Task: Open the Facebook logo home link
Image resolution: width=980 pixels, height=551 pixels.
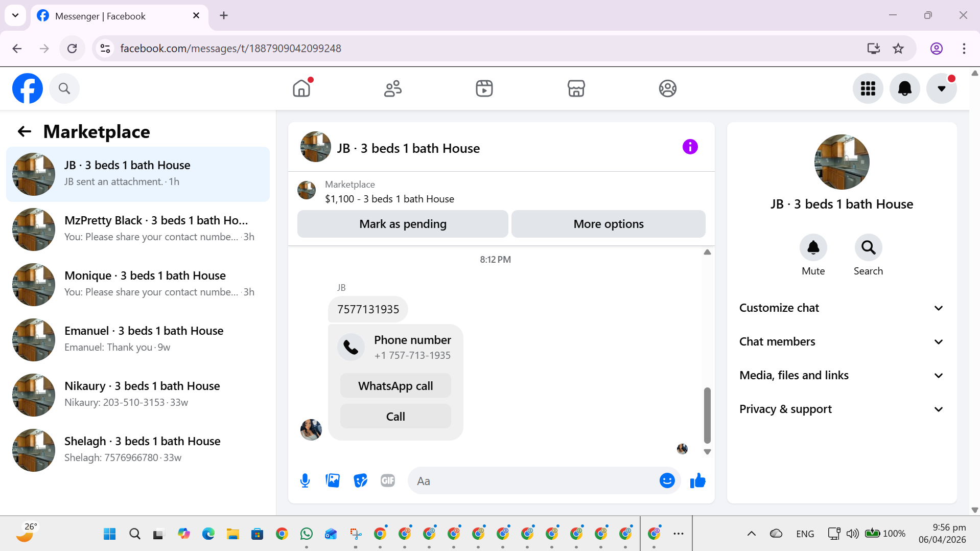Action: [x=28, y=88]
